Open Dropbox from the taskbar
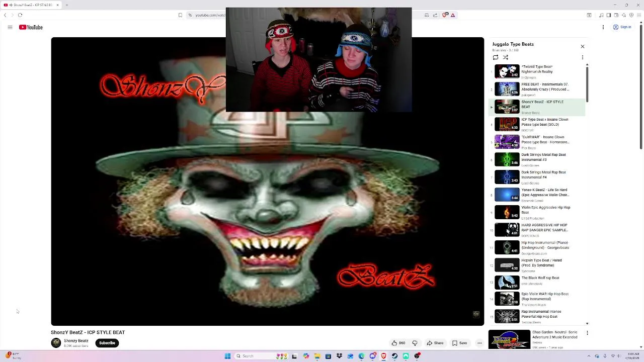This screenshot has height=362, width=644. click(x=339, y=356)
